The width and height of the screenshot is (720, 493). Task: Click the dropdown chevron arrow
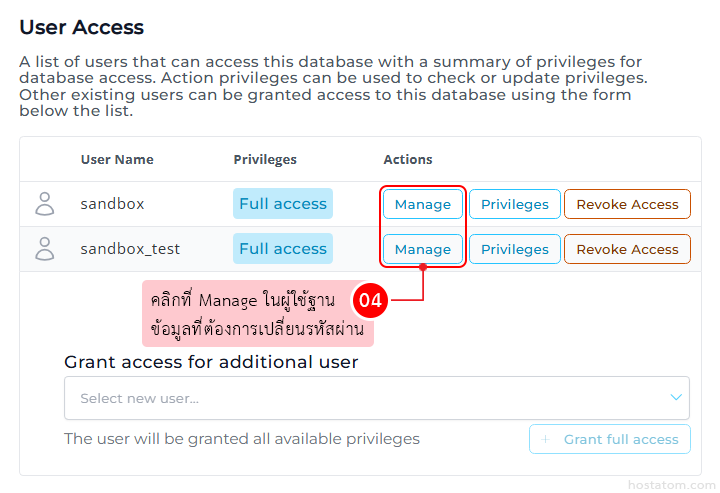(675, 398)
